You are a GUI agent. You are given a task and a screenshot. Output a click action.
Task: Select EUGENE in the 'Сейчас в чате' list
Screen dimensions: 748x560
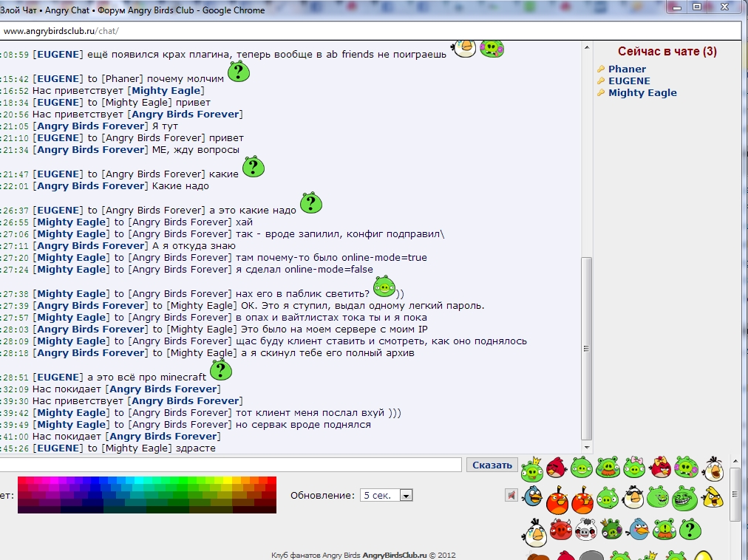pyautogui.click(x=629, y=81)
